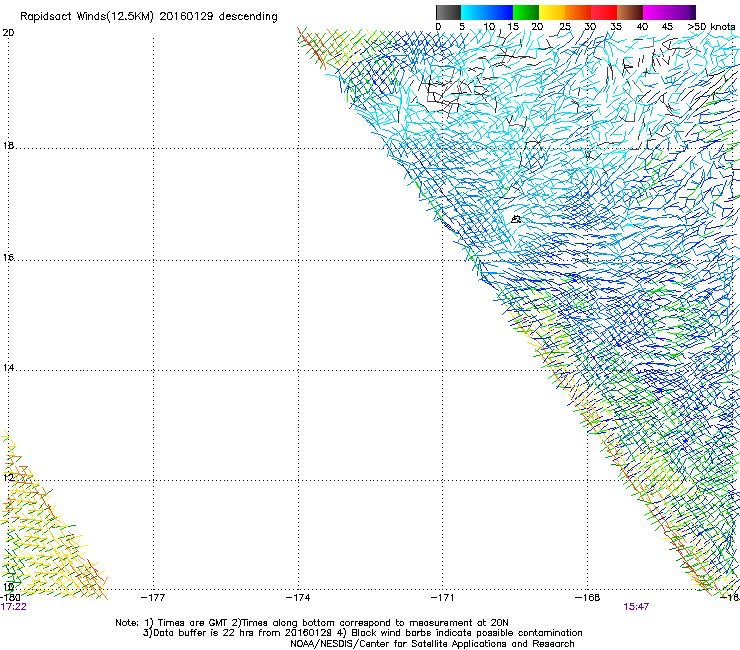740x650 pixels.
Task: Click the dark purple 45-50 knots swatch
Action: click(x=682, y=12)
